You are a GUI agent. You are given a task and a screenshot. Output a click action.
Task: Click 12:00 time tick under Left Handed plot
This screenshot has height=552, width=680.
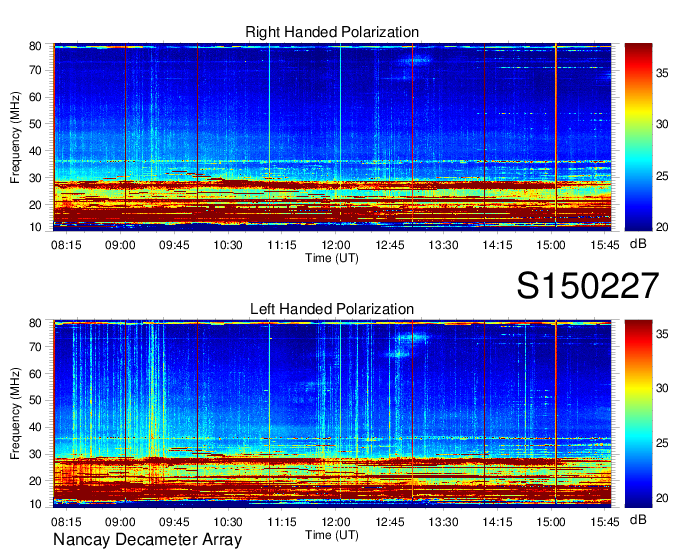click(x=336, y=522)
